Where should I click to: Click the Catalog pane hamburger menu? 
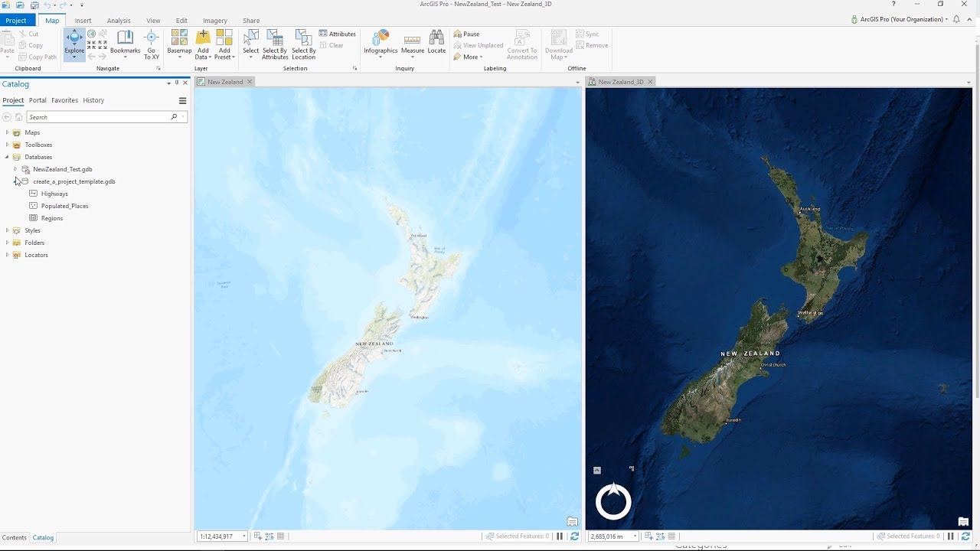pos(182,100)
